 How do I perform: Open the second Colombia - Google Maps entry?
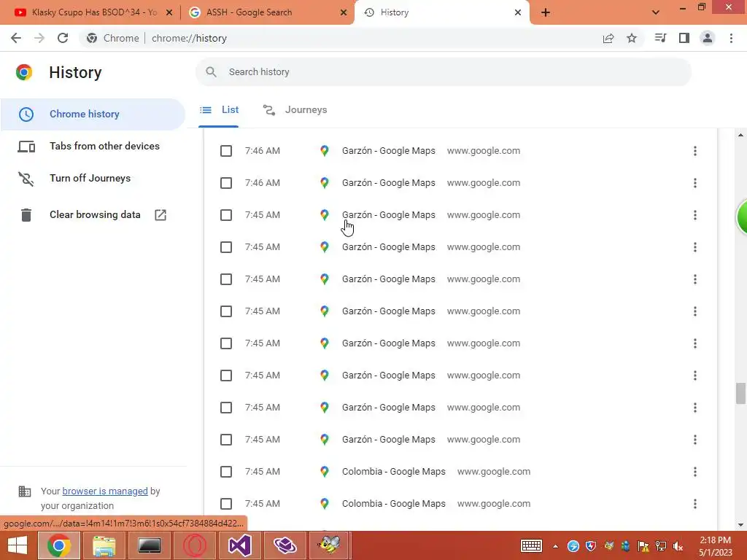(x=393, y=504)
